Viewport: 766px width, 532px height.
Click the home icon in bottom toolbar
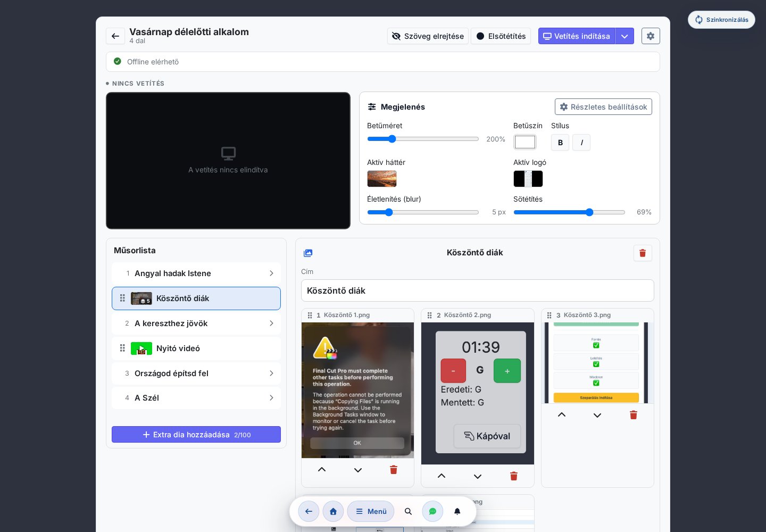point(333,511)
